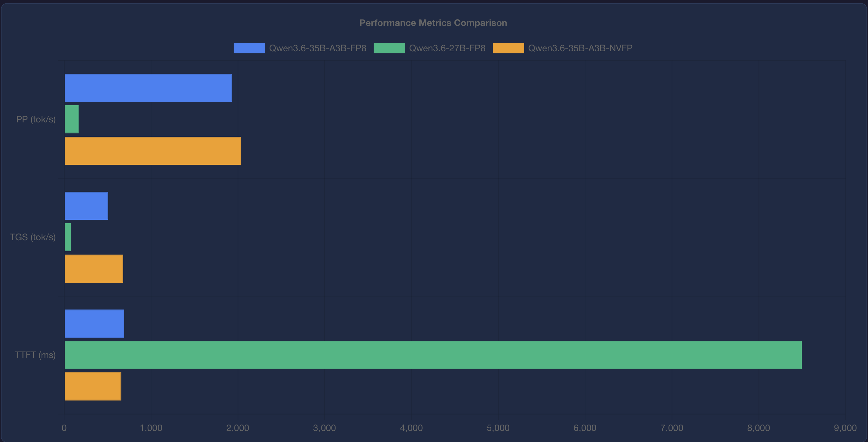Image resolution: width=868 pixels, height=442 pixels.
Task: Click the Qwen3.6-35B-A3B-NVFP legend label
Action: click(x=580, y=48)
